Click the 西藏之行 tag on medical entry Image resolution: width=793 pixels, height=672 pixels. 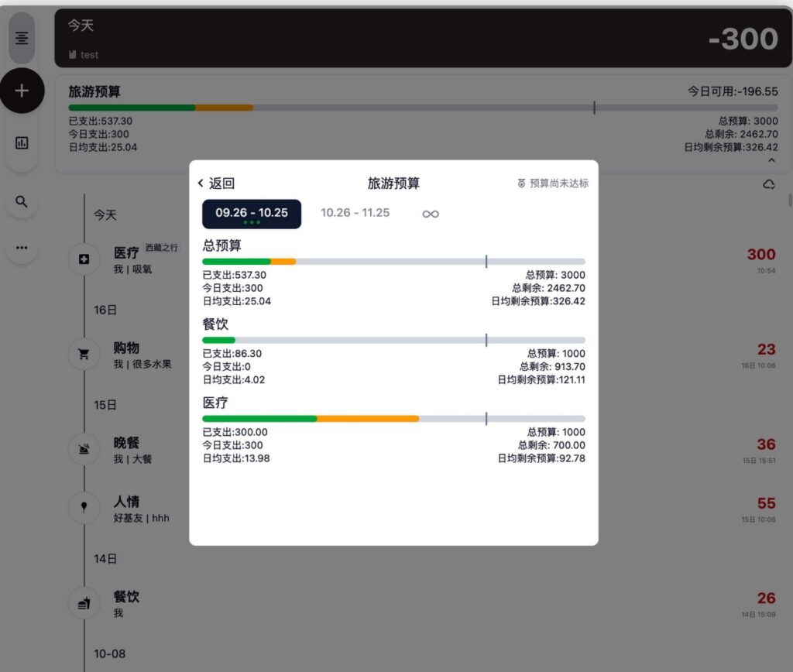pyautogui.click(x=162, y=248)
